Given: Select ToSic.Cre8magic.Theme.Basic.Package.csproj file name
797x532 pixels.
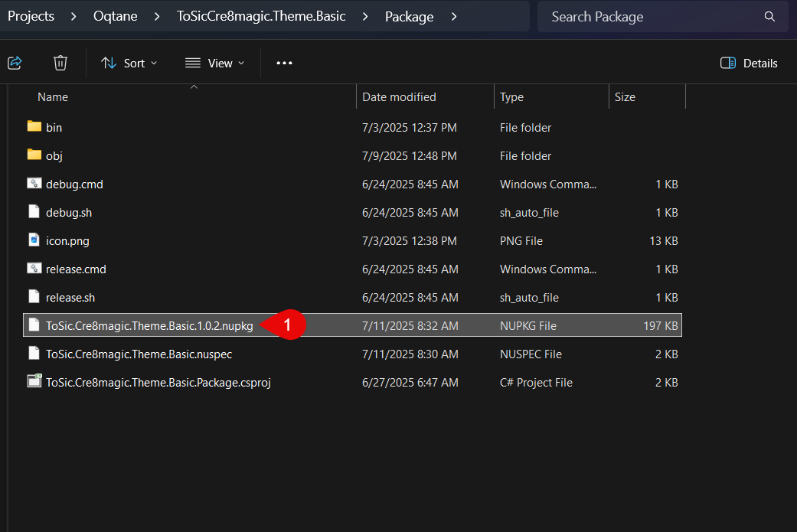Looking at the screenshot, I should (x=158, y=383).
